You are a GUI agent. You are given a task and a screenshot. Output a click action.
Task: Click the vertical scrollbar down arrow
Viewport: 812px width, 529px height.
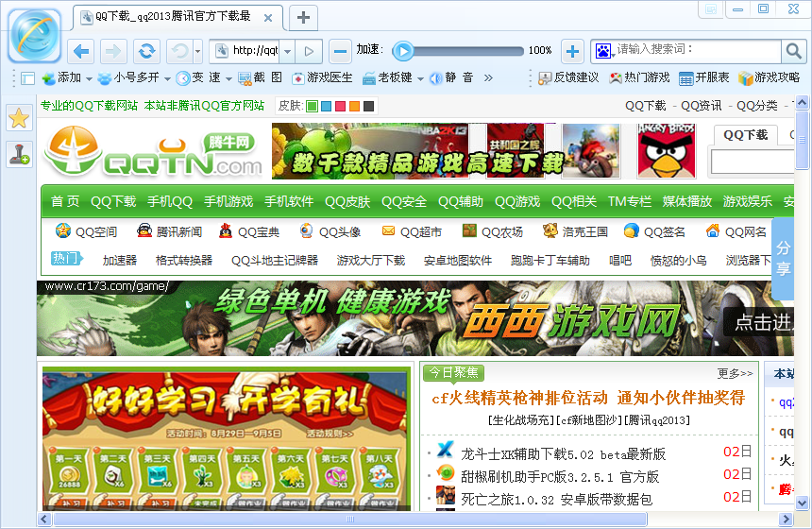(802, 503)
